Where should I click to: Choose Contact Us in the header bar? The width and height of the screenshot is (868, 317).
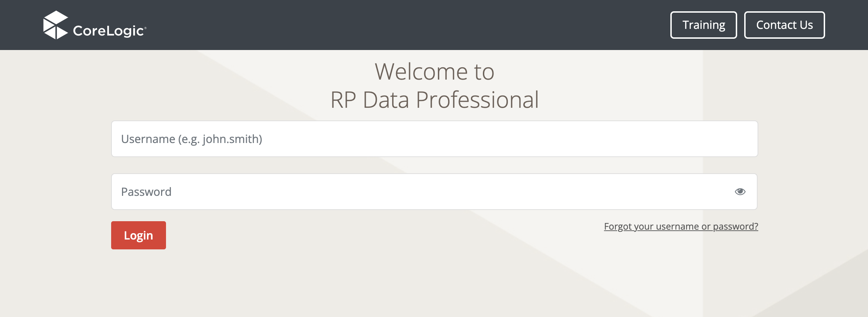(784, 25)
